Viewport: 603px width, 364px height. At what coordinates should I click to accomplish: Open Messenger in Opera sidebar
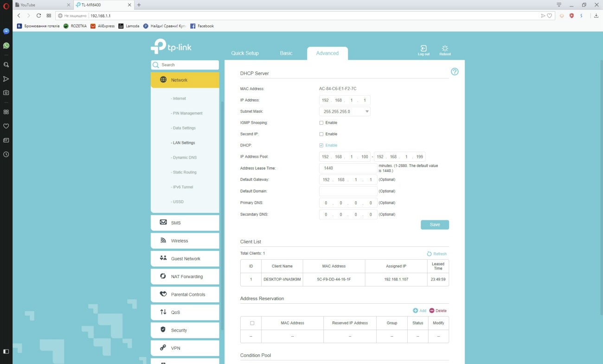tap(6, 32)
